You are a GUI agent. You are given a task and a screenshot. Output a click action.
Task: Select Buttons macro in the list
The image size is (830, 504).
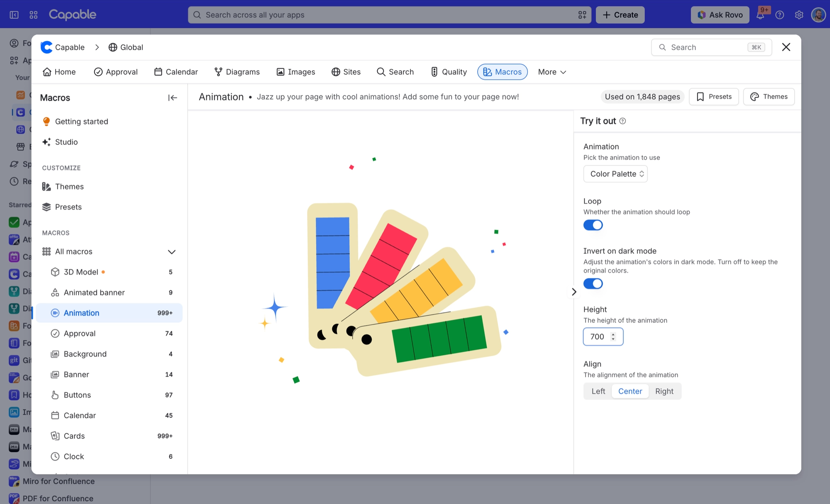click(109, 395)
